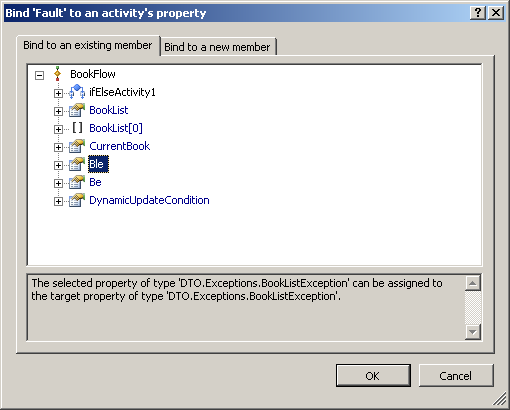This screenshot has width=510, height=410.
Task: Collapse the BookFlow root node
Action: tap(39, 75)
